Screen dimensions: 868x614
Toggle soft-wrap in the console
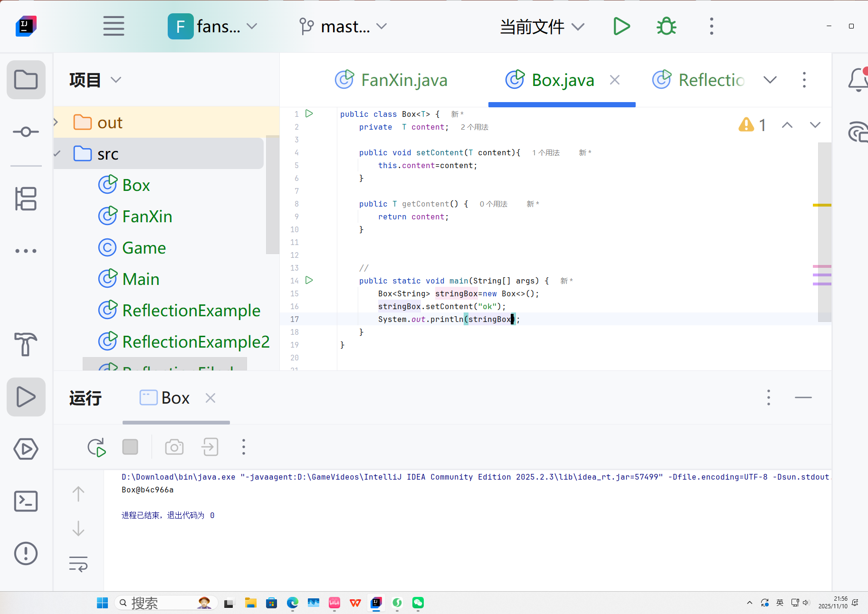pyautogui.click(x=78, y=564)
